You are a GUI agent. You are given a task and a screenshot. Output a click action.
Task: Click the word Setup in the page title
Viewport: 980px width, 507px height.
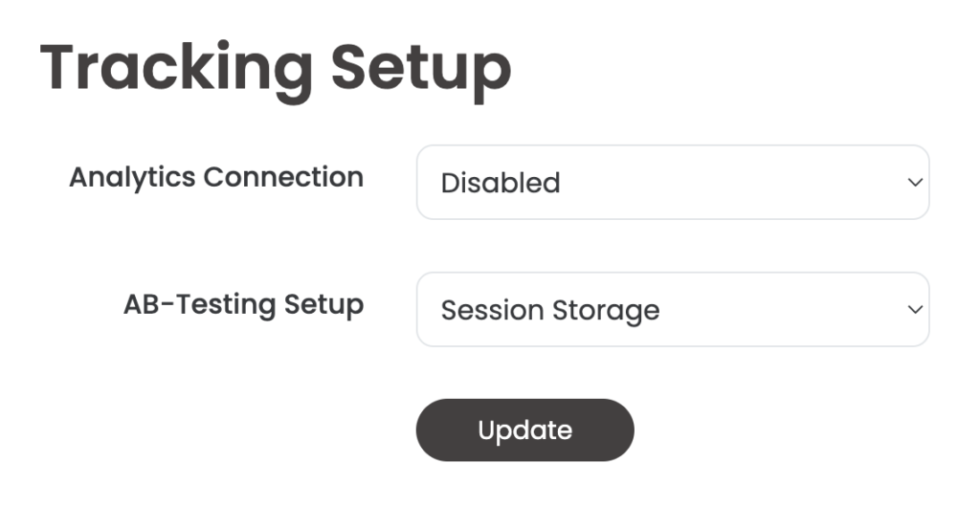[421, 70]
